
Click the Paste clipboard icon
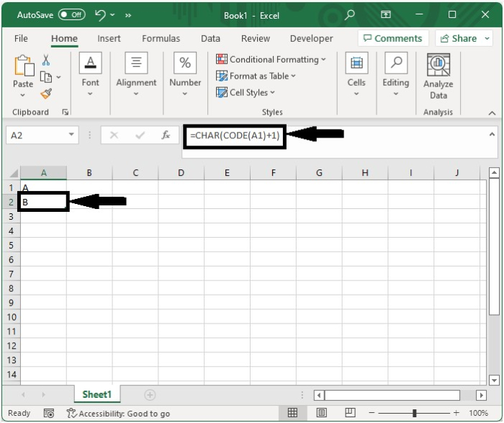pos(23,66)
